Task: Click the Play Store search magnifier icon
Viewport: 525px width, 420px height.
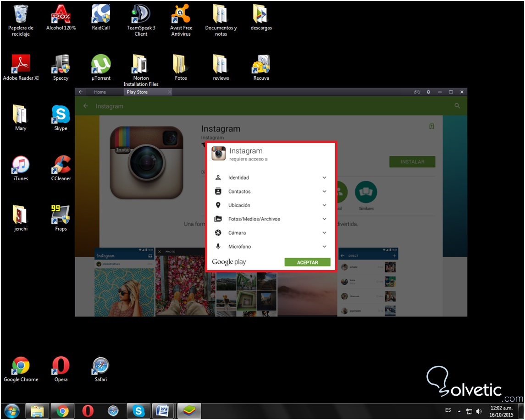Action: (457, 106)
